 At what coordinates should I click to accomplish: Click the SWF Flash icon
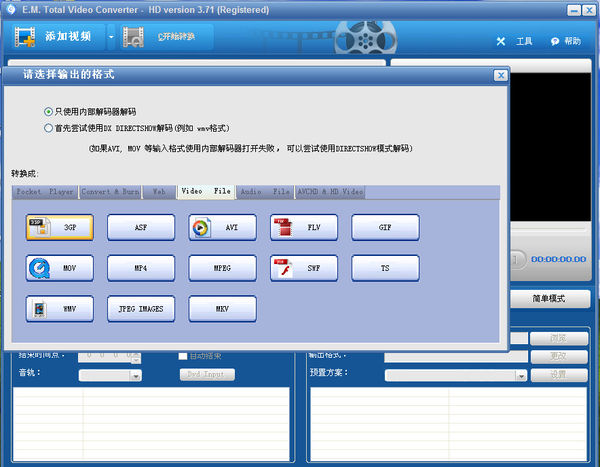(283, 268)
